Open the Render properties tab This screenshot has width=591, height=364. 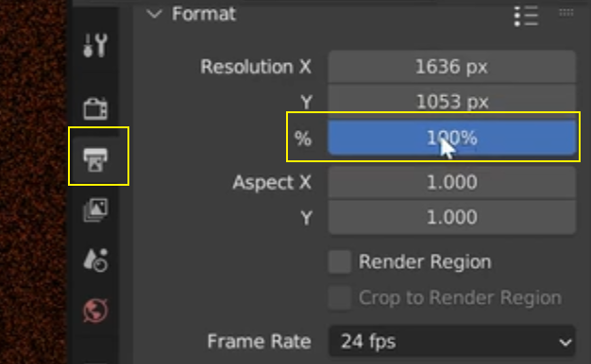coord(95,108)
